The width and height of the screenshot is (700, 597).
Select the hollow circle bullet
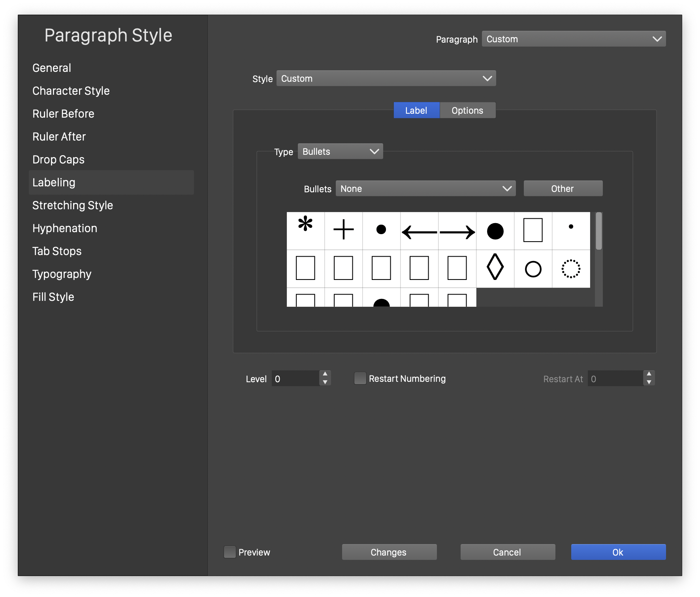click(533, 269)
